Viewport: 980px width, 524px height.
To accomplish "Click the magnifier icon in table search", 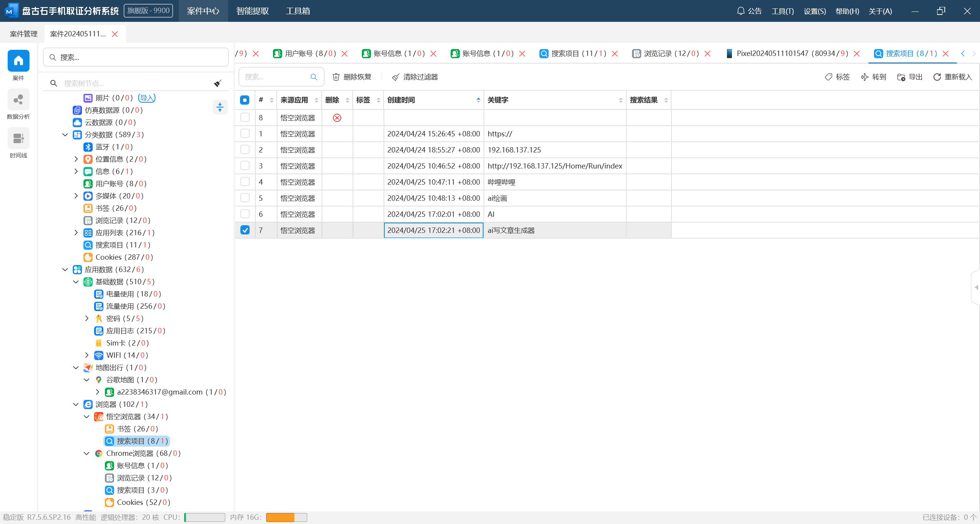I will click(314, 77).
